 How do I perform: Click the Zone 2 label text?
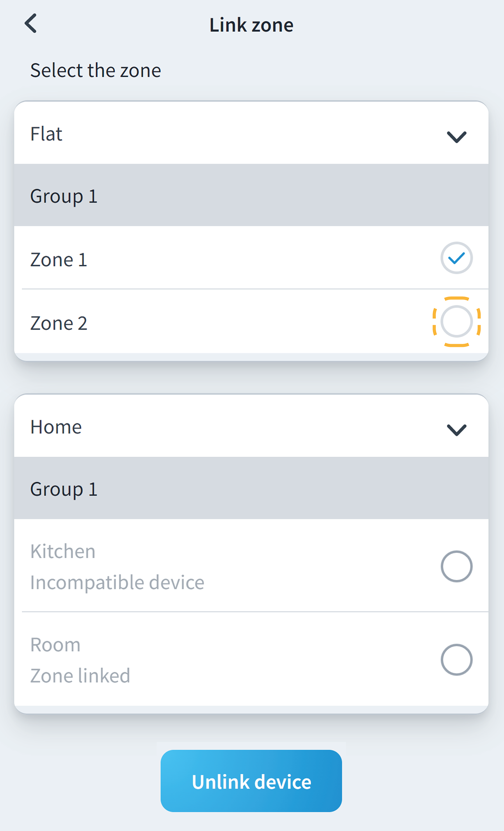pos(59,323)
